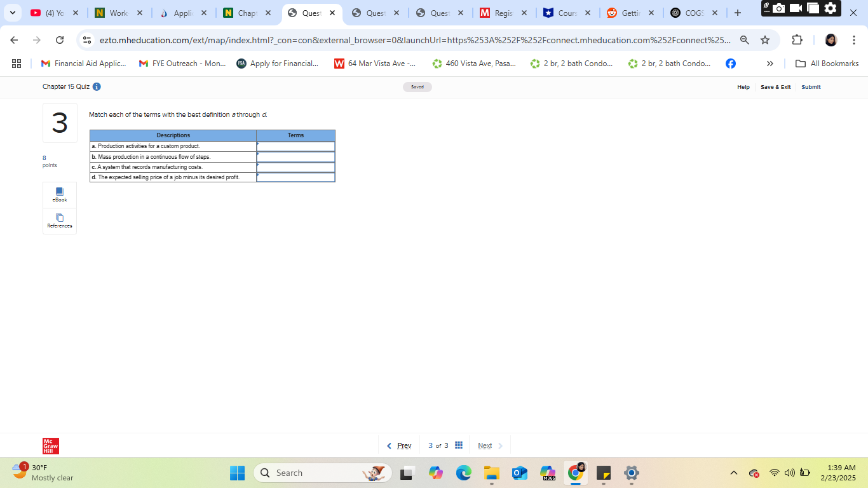Open the 460 Vista Ave, Pasa... bookmark
868x488 pixels.
474,64
